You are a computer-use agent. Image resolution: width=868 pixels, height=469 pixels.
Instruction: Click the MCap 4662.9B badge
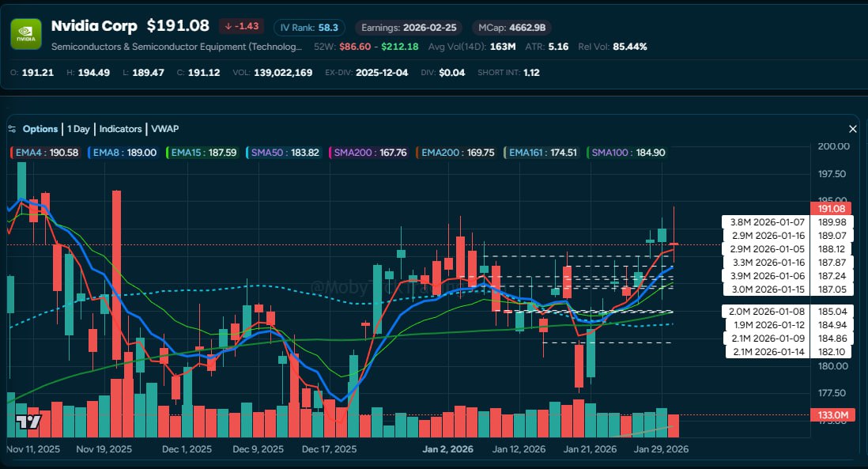tap(513, 26)
